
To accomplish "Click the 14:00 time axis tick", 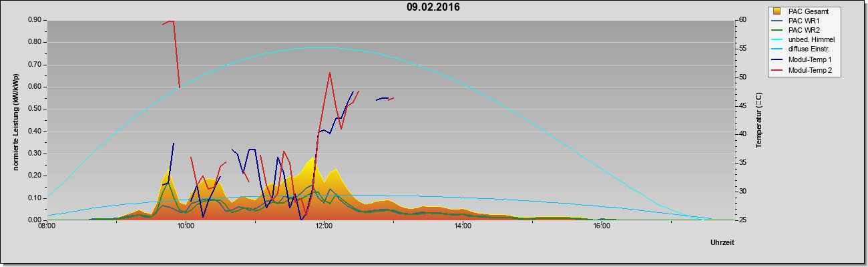I will pos(463,226).
